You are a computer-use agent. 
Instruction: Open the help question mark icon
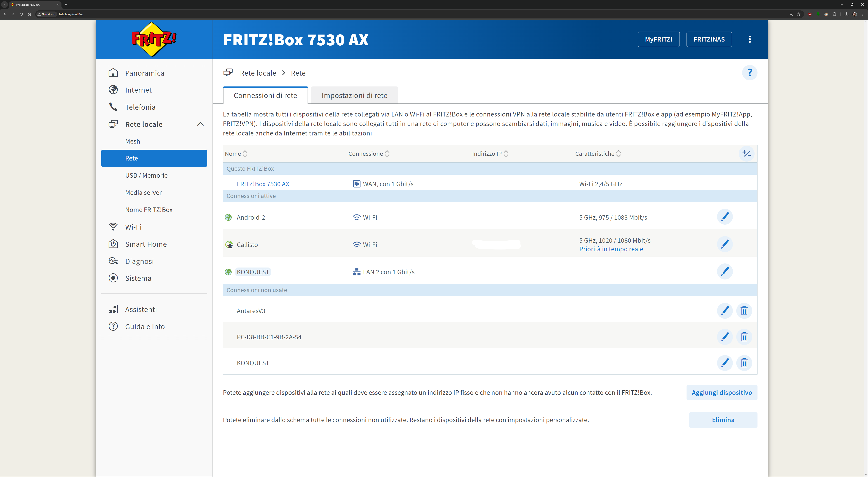[x=749, y=73]
